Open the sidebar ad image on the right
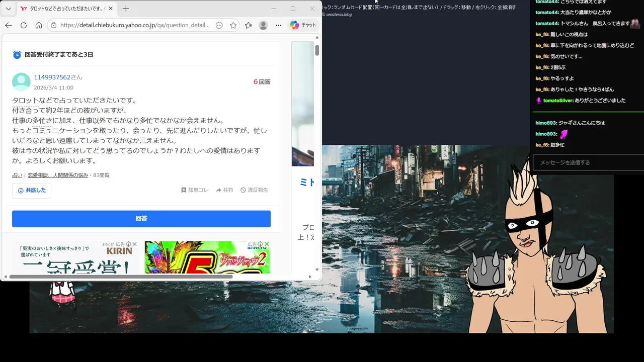The width and height of the screenshot is (644, 362). [x=303, y=104]
